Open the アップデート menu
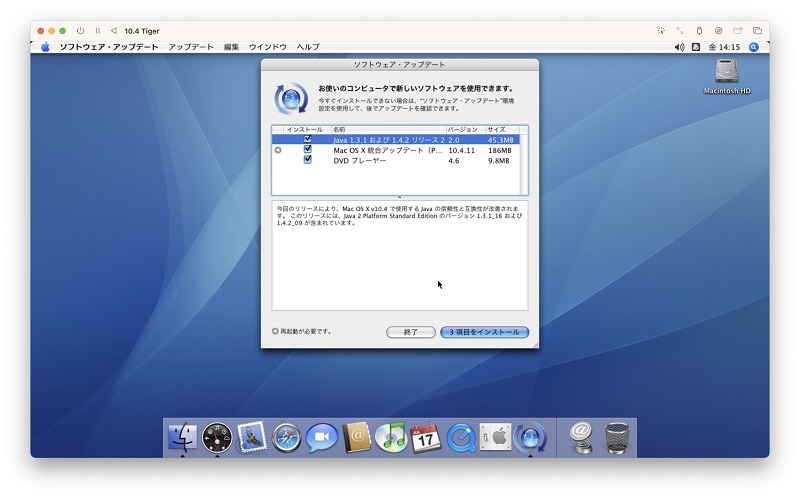Screen dimensions: 800x498 191,47
